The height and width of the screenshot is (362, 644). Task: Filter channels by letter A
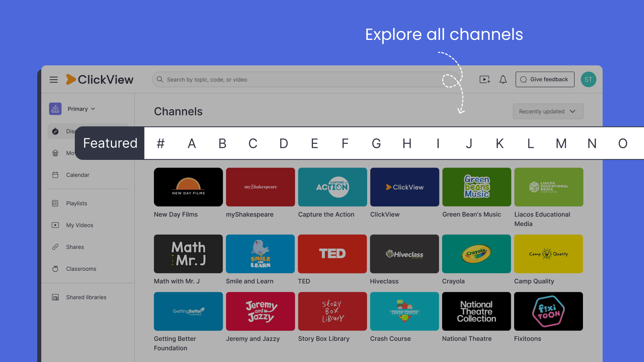192,143
